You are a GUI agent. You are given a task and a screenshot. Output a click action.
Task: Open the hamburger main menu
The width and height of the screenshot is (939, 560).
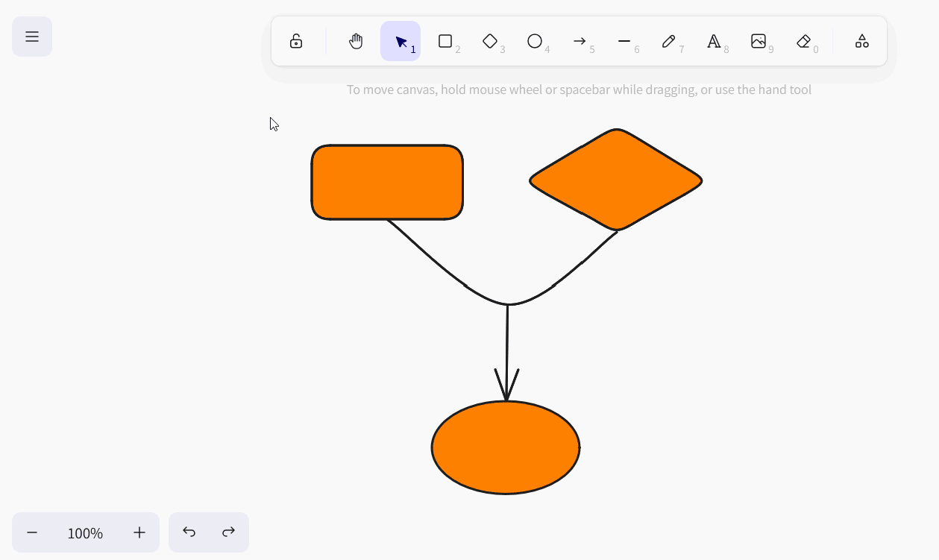[31, 37]
